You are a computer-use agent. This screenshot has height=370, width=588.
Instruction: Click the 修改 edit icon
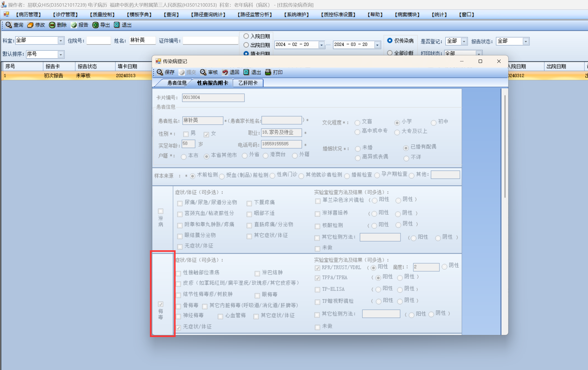(30, 25)
